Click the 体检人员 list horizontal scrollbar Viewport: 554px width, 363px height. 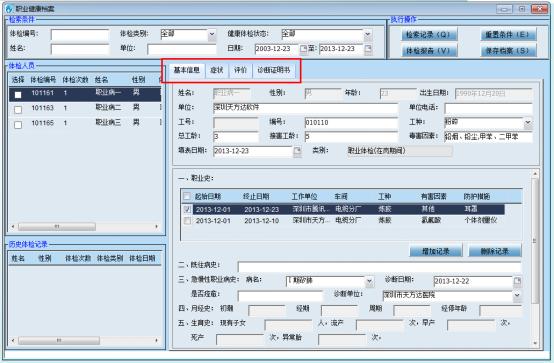[85, 227]
